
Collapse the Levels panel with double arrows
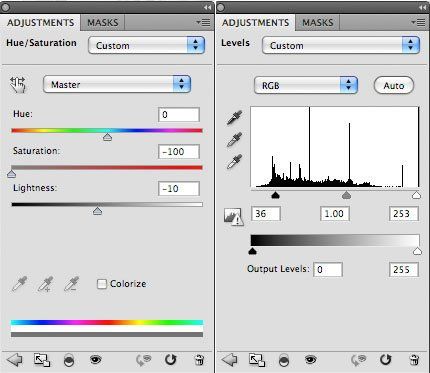coord(422,7)
